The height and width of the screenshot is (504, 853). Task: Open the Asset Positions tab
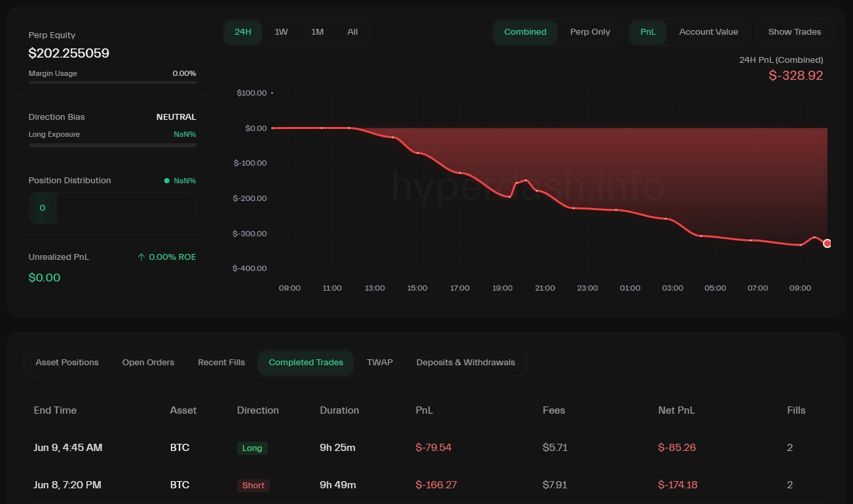[67, 363]
